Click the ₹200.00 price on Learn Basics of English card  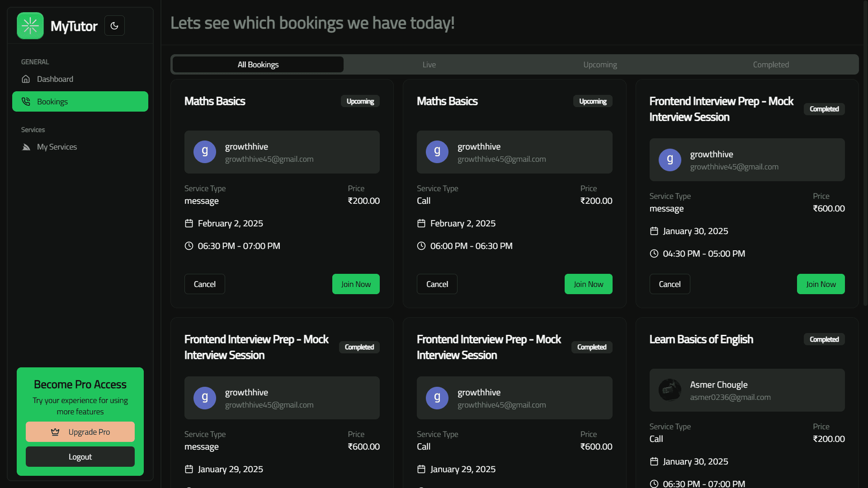pos(829,439)
